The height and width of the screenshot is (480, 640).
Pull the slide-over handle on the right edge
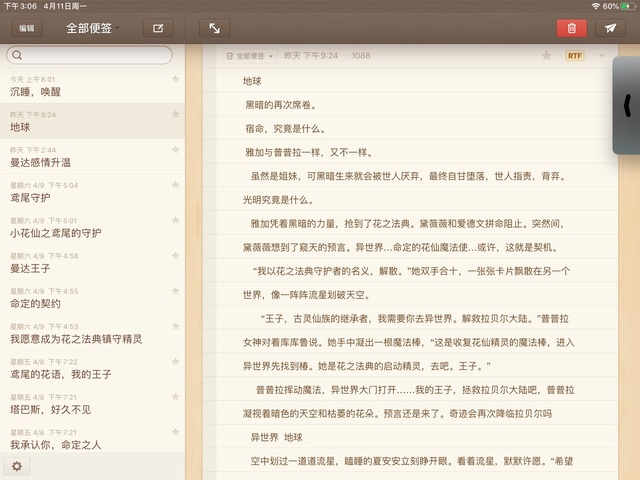627,105
